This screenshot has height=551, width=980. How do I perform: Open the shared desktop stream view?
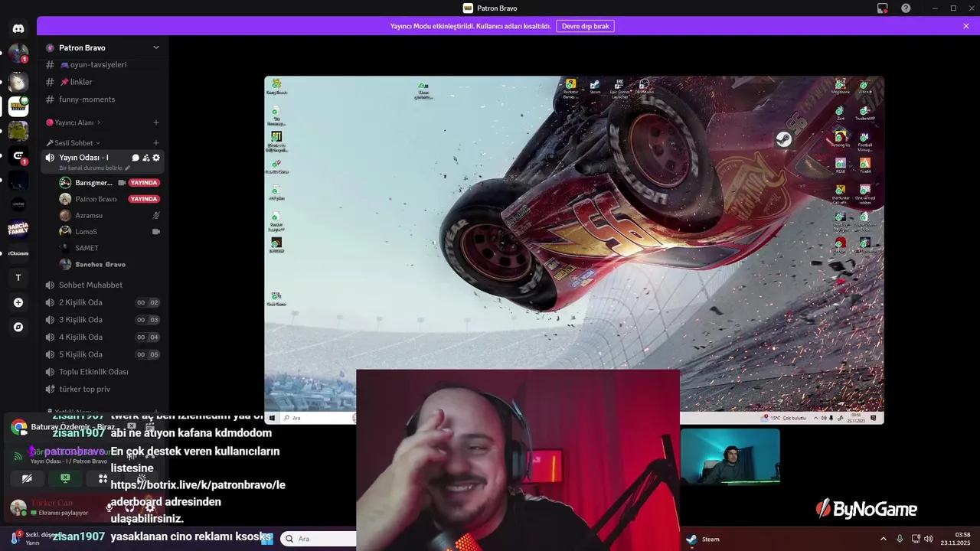tap(574, 249)
